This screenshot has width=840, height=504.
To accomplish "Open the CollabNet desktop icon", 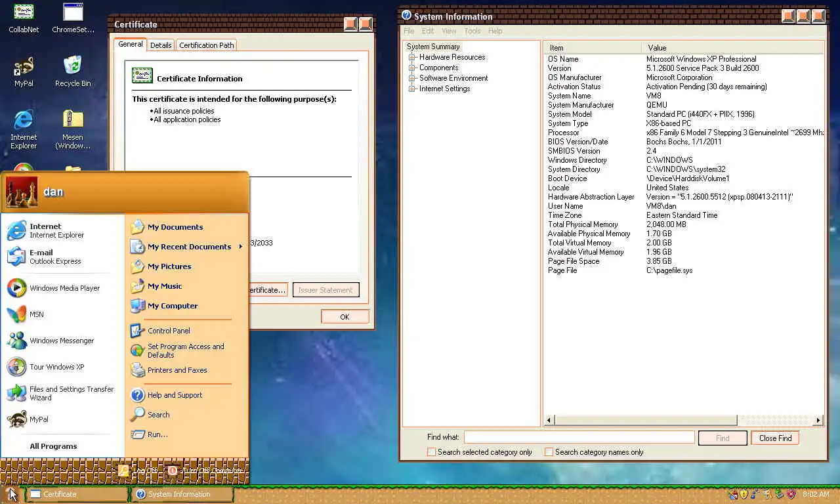I will coord(24,18).
